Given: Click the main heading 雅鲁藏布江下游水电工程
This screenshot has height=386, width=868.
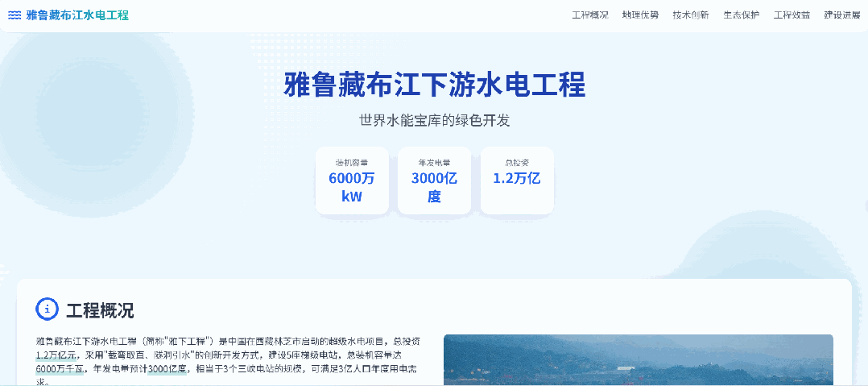Looking at the screenshot, I should pyautogui.click(x=435, y=85).
